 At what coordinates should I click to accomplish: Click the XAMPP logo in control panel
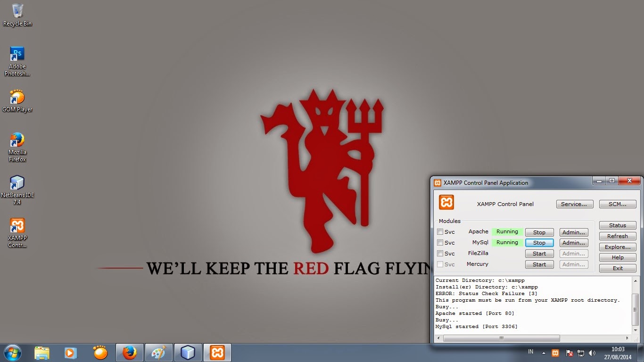[x=446, y=202]
